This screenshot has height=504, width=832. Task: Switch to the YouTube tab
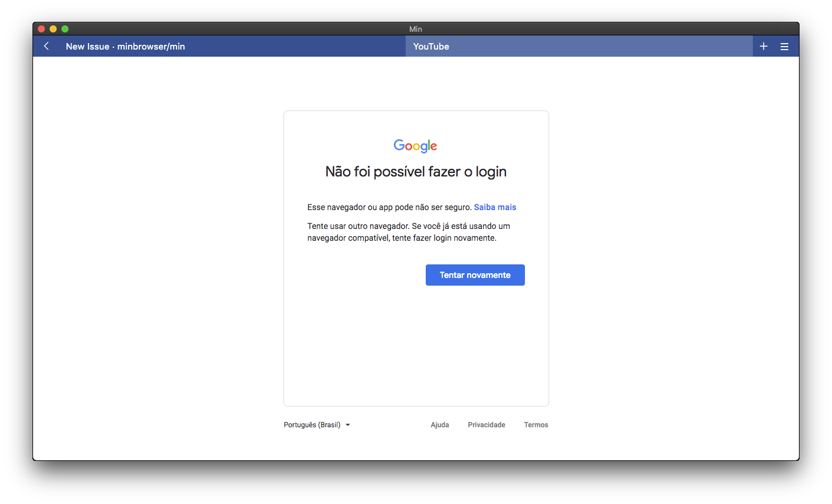click(579, 46)
